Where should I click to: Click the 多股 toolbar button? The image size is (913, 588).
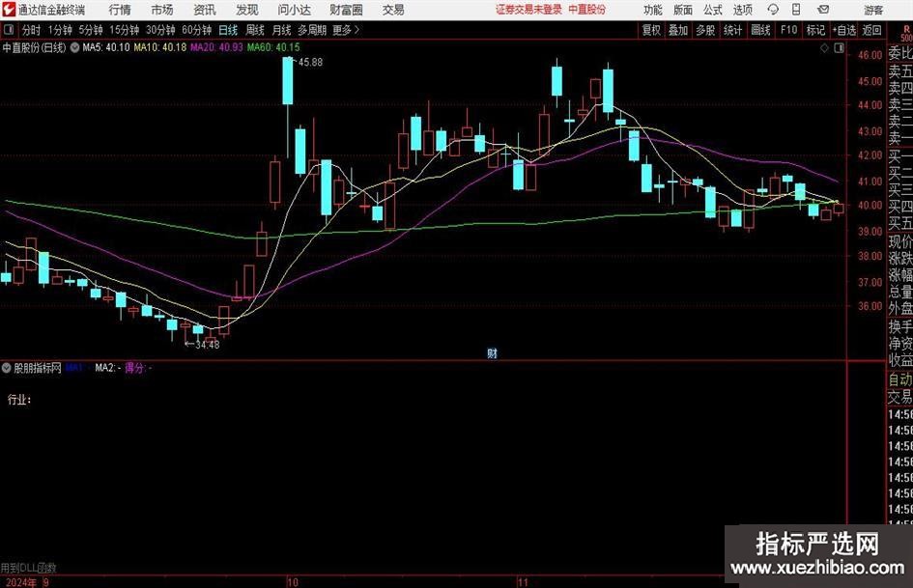click(x=705, y=30)
